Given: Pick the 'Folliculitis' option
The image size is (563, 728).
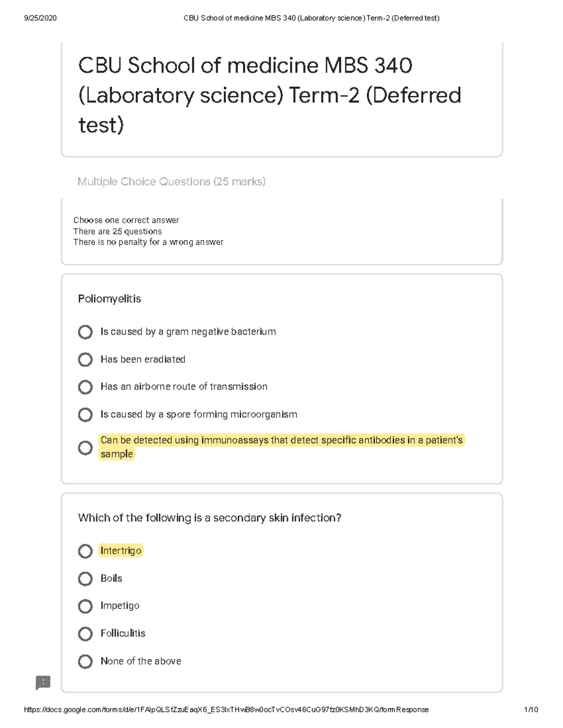Looking at the screenshot, I should (85, 634).
